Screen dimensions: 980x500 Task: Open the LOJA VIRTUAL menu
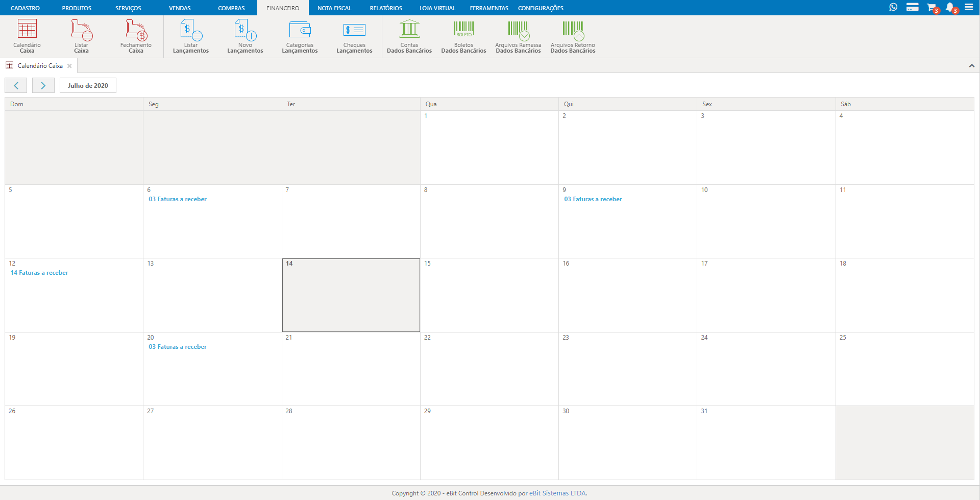(x=437, y=8)
